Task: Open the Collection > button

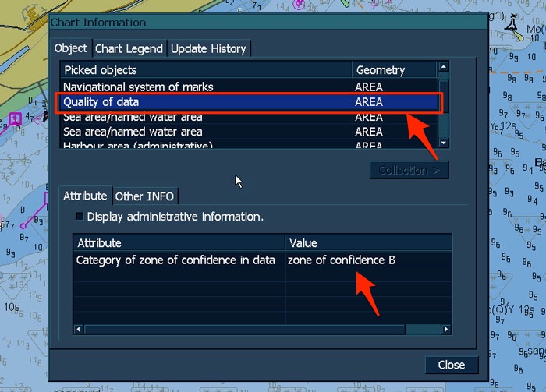Action: tap(409, 170)
